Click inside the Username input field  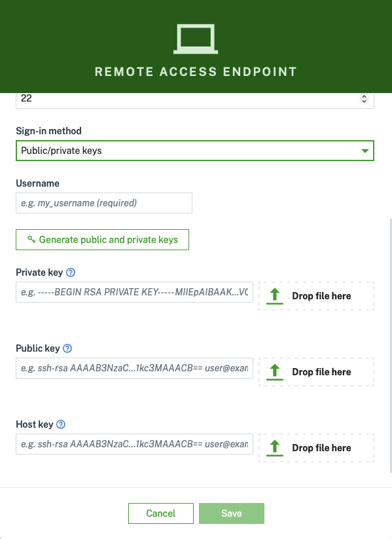pos(103,203)
